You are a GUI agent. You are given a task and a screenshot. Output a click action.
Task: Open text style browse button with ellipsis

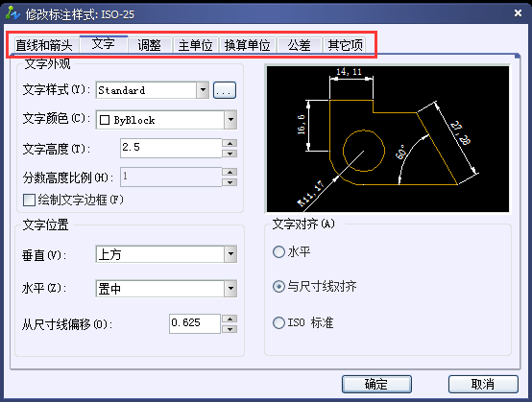(225, 90)
